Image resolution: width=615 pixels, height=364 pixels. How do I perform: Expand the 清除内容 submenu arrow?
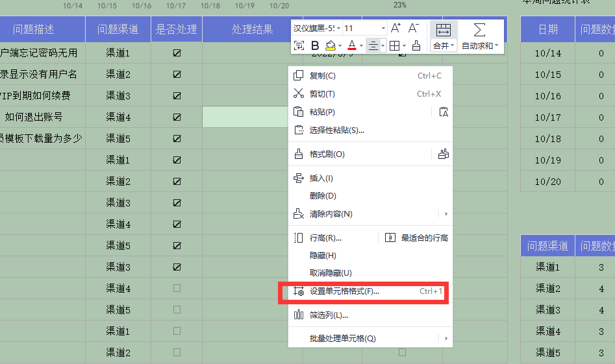click(x=446, y=214)
